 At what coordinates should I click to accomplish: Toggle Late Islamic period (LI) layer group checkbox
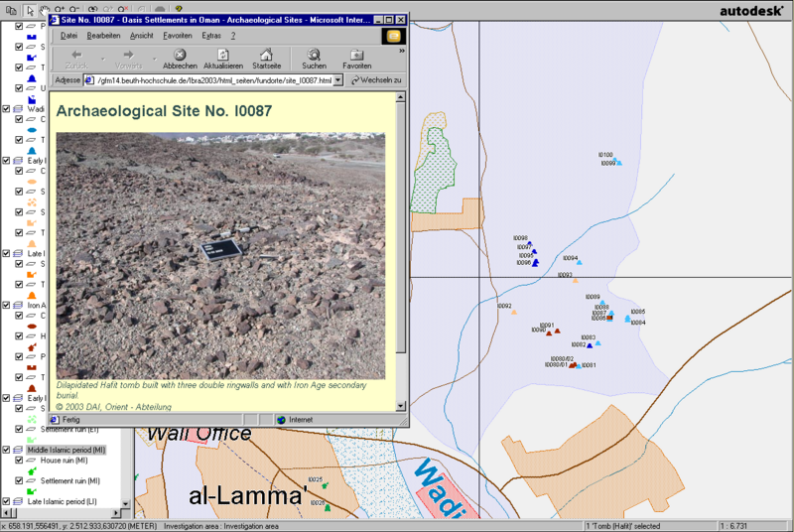[6, 501]
